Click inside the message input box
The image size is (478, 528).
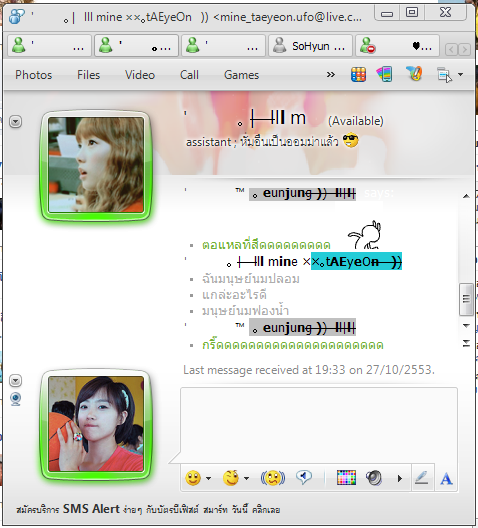tap(319, 426)
